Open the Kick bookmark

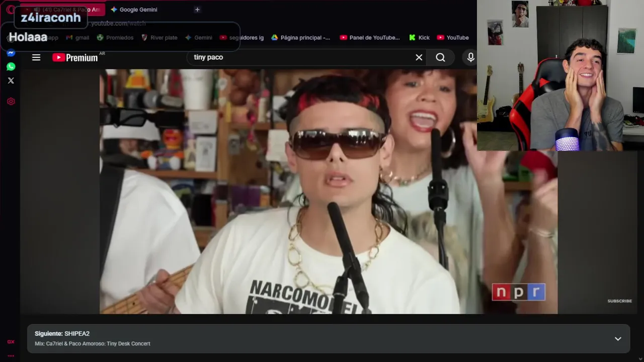(419, 38)
